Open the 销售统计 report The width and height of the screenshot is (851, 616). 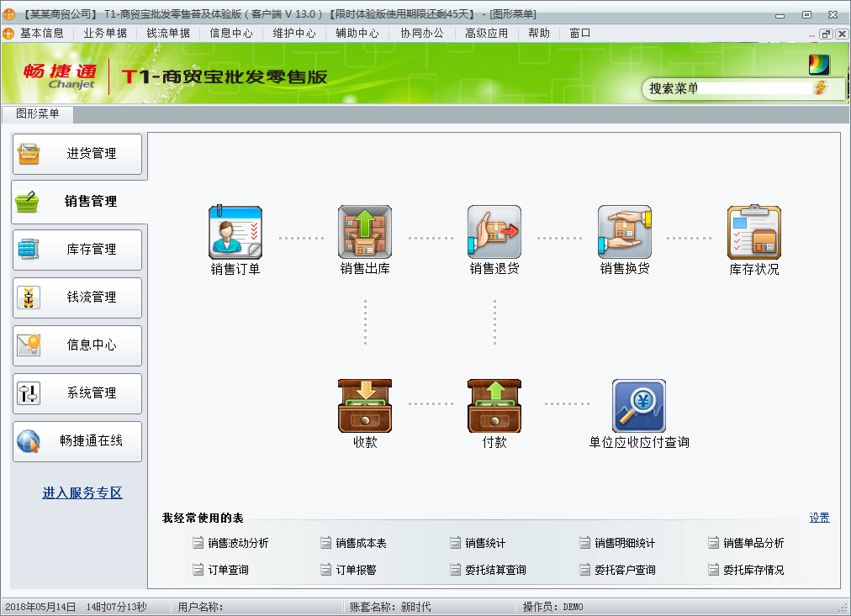pyautogui.click(x=485, y=543)
